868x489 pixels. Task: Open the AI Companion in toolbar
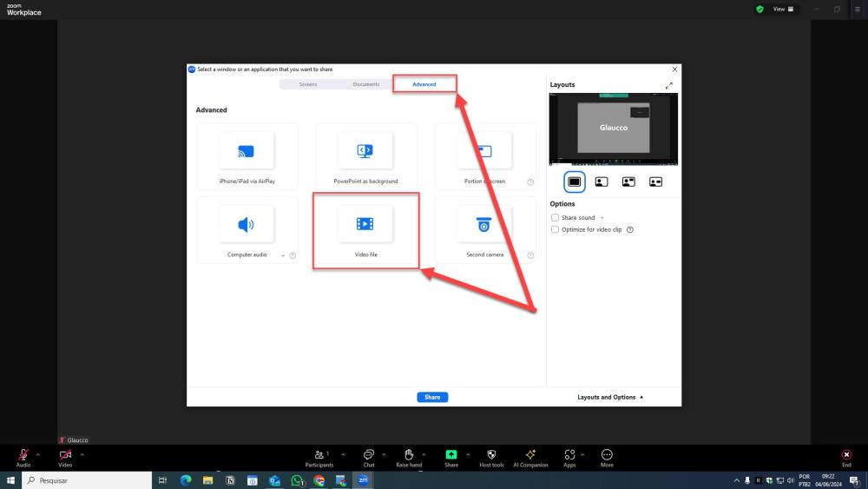pyautogui.click(x=530, y=457)
